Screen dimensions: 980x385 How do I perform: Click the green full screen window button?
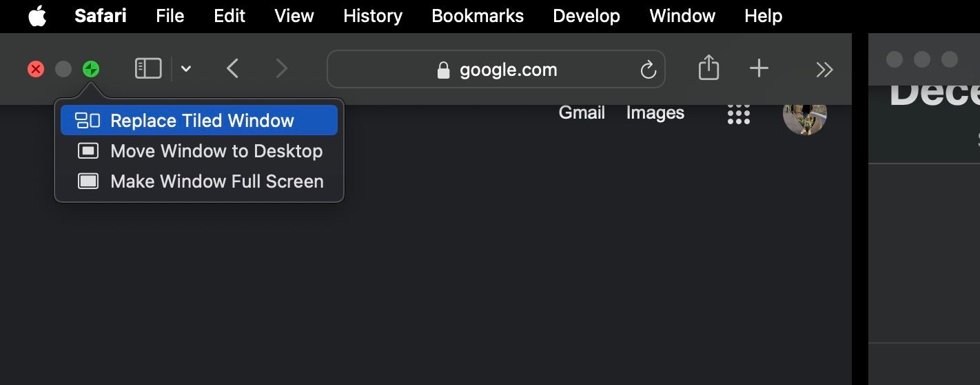click(91, 69)
